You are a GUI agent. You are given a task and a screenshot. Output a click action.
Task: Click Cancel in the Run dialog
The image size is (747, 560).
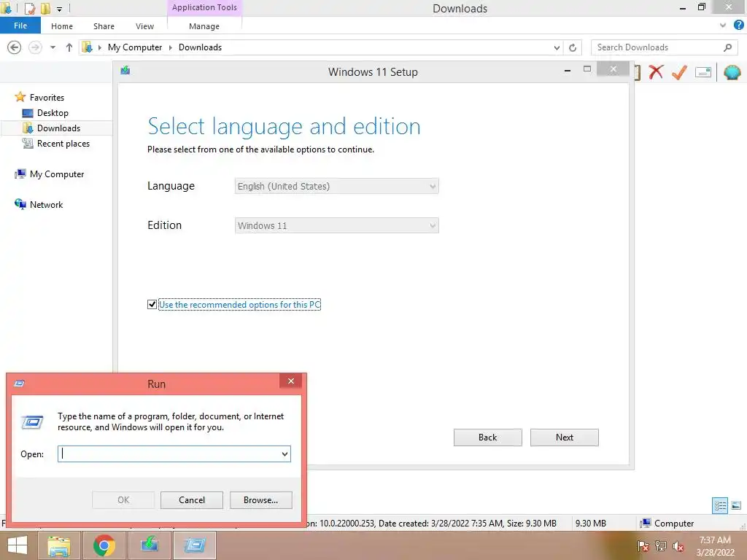[192, 500]
